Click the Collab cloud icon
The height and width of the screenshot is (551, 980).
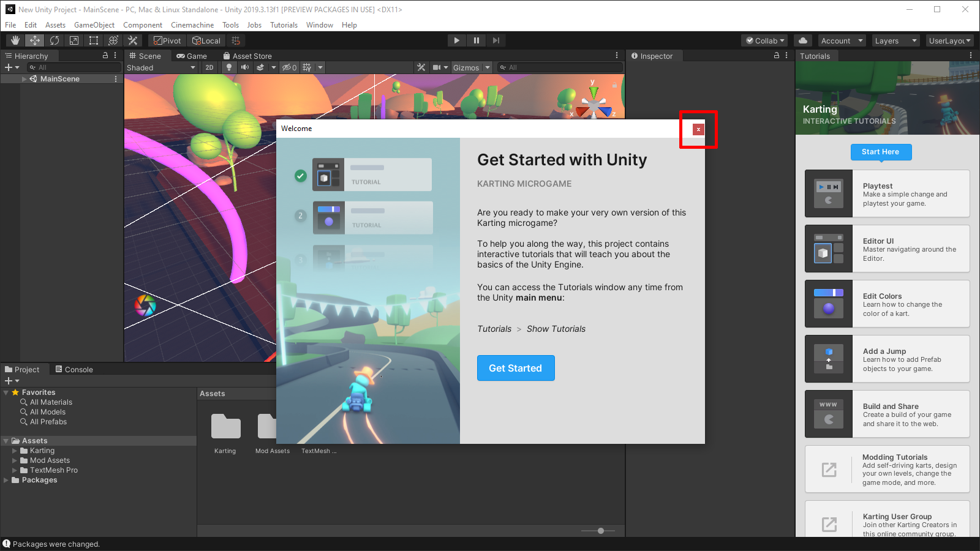803,40
